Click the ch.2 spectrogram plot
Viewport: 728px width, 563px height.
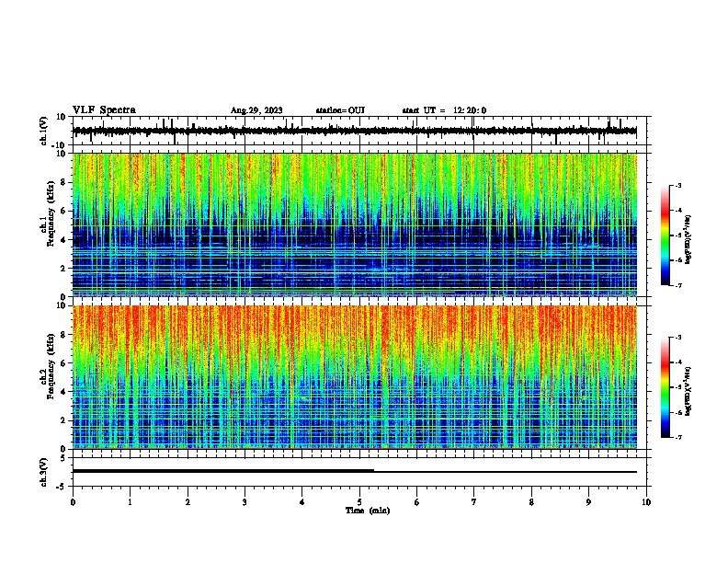355,377
